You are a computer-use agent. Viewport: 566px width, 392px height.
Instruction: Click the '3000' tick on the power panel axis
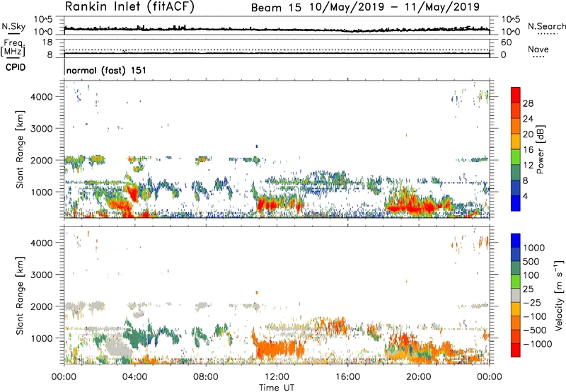tap(42, 129)
